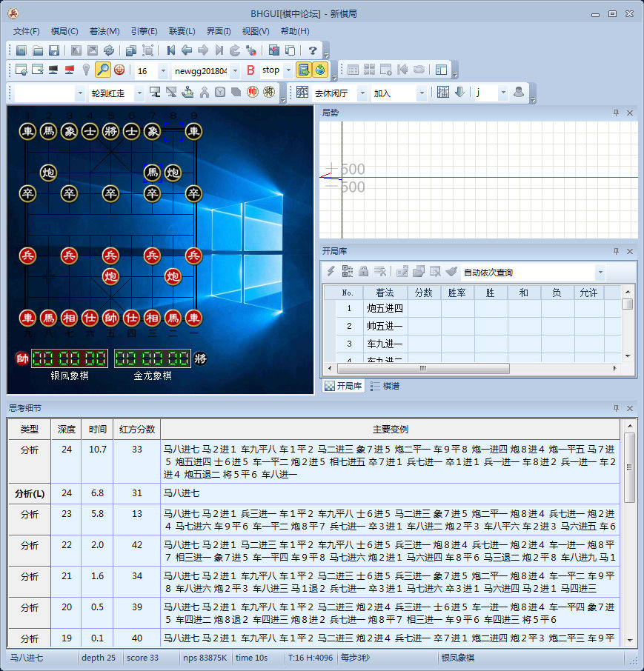
Task: Open the 自动依次查询 dropdown
Action: pos(600,272)
